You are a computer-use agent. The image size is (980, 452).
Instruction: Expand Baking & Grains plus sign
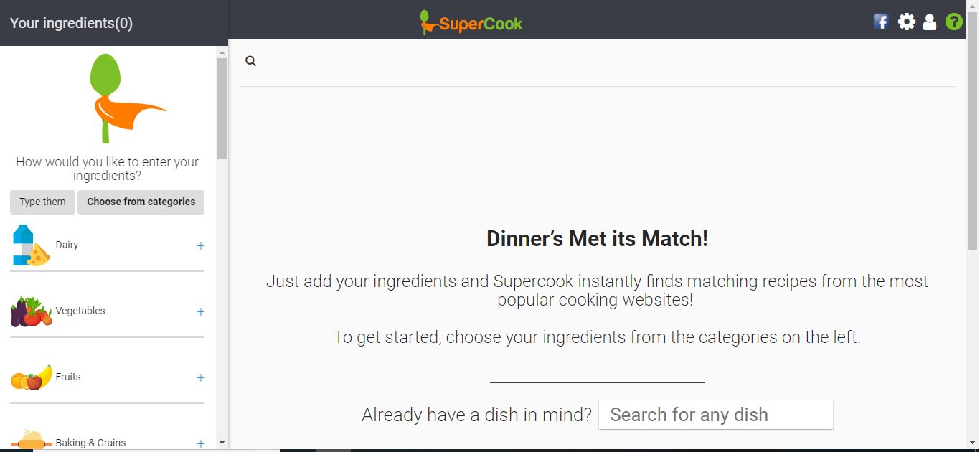201,443
